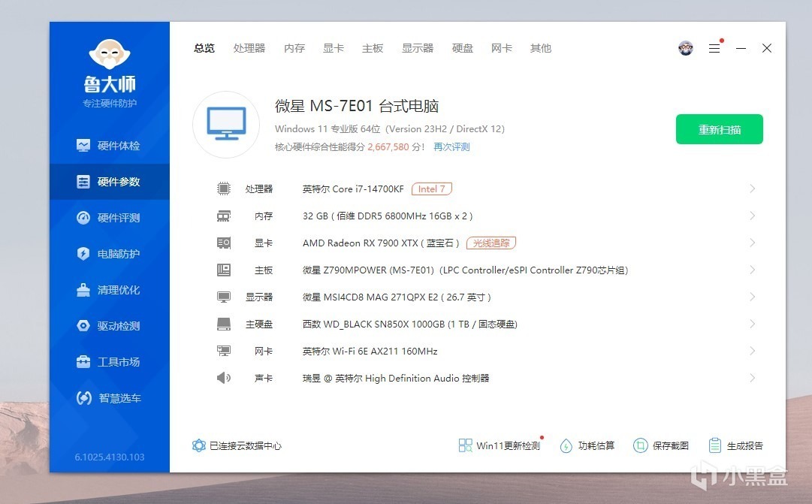Image resolution: width=812 pixels, height=504 pixels.
Task: Expand the 处理器 row chevron
Action: click(752, 189)
